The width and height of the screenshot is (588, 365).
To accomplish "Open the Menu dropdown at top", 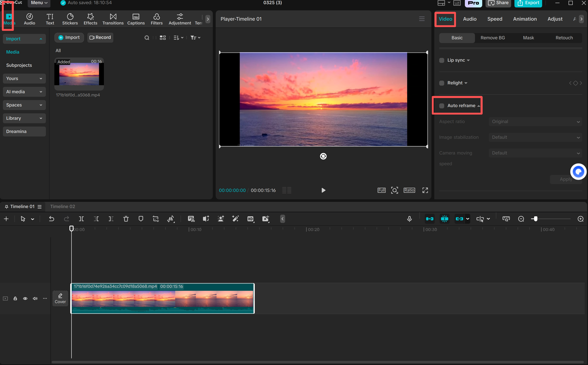I will pos(39,3).
